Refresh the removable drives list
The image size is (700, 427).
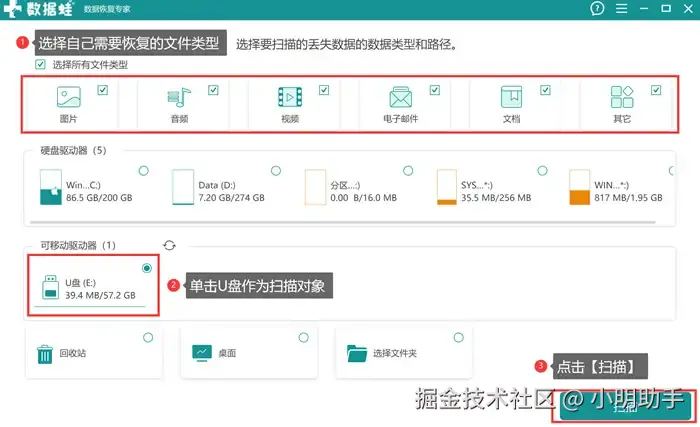[x=169, y=245]
